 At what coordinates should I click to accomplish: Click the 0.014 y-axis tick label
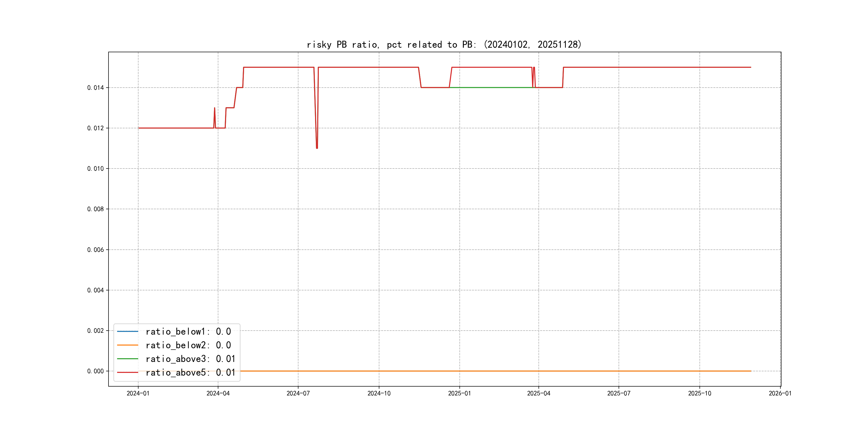95,88
